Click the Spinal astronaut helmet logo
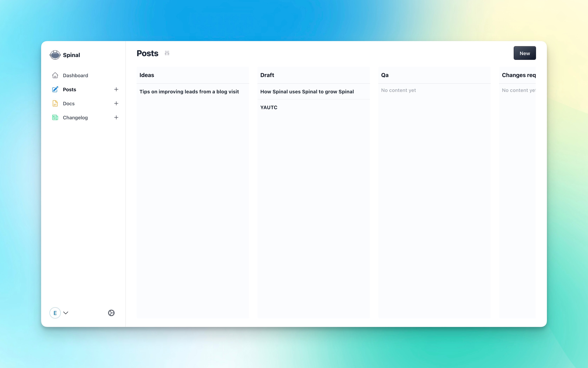588x368 pixels. 55,55
